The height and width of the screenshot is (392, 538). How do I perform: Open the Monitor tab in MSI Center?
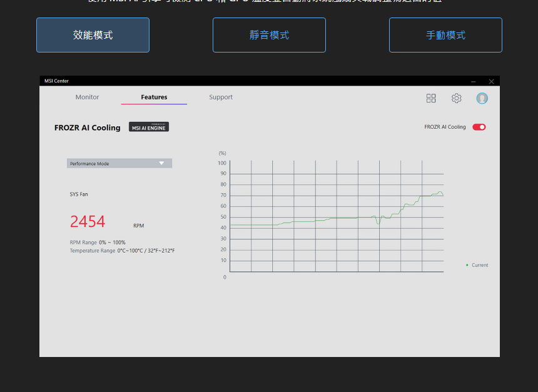coord(87,97)
